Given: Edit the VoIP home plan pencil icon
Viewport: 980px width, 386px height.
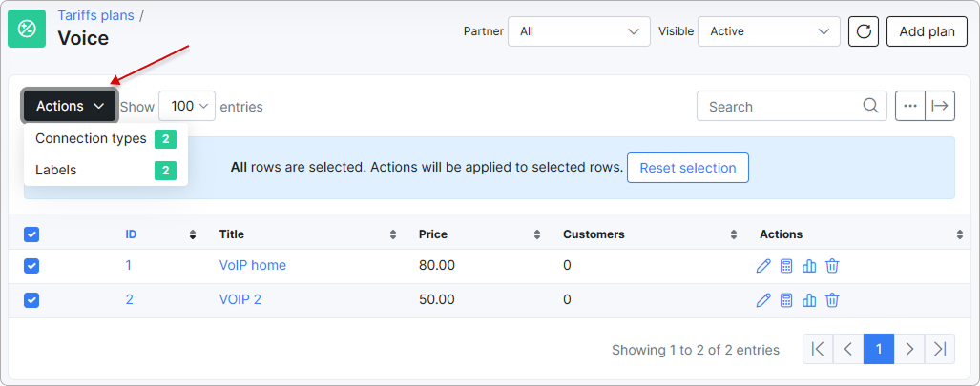Looking at the screenshot, I should 763,266.
